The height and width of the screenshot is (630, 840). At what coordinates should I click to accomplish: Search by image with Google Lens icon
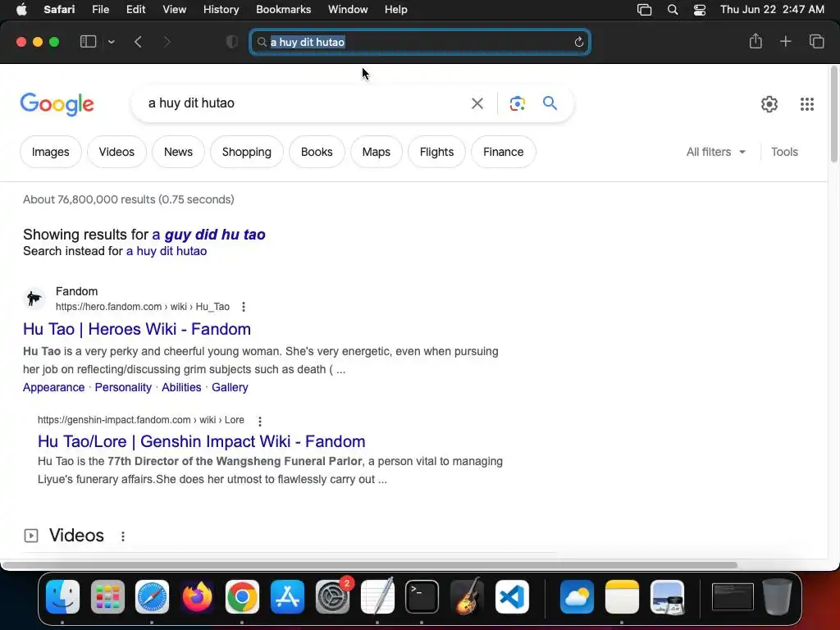(517, 103)
